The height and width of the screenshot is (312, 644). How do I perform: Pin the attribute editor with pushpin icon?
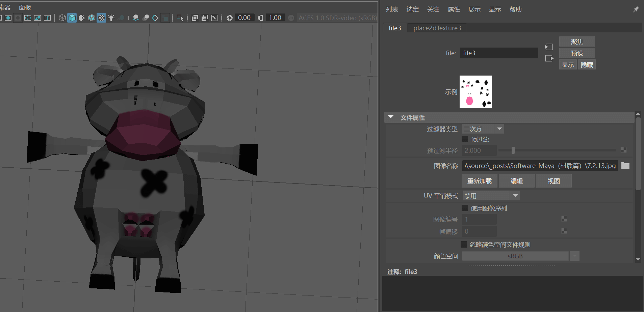tap(636, 9)
